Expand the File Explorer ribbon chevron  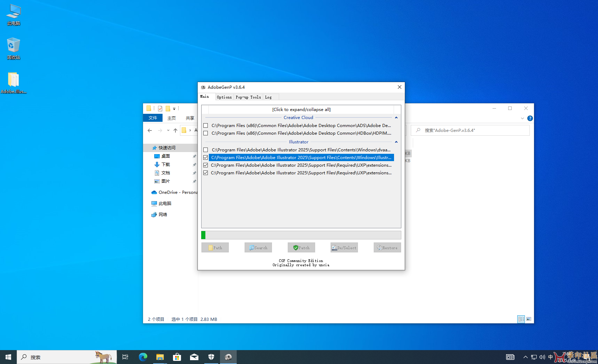[522, 118]
